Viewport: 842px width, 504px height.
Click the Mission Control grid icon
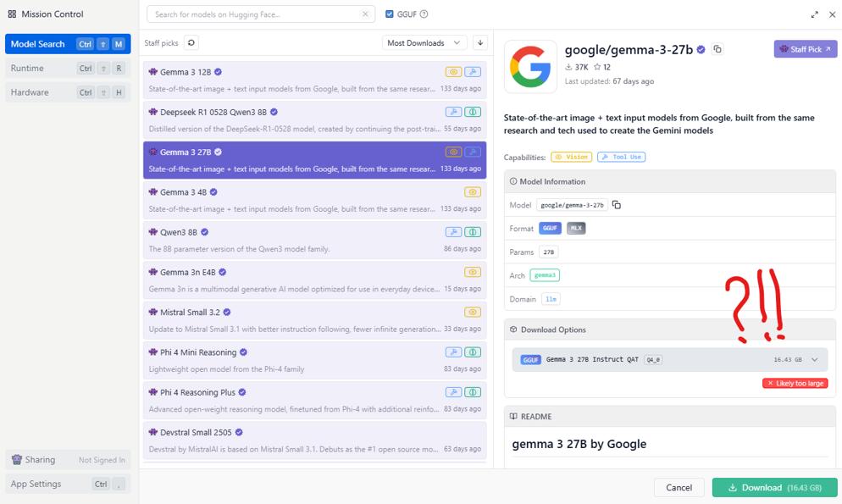click(12, 14)
